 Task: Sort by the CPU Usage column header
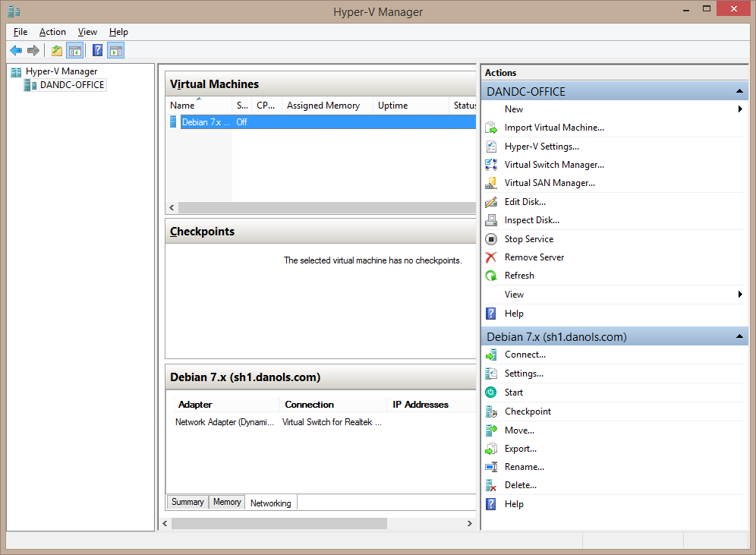tap(266, 105)
